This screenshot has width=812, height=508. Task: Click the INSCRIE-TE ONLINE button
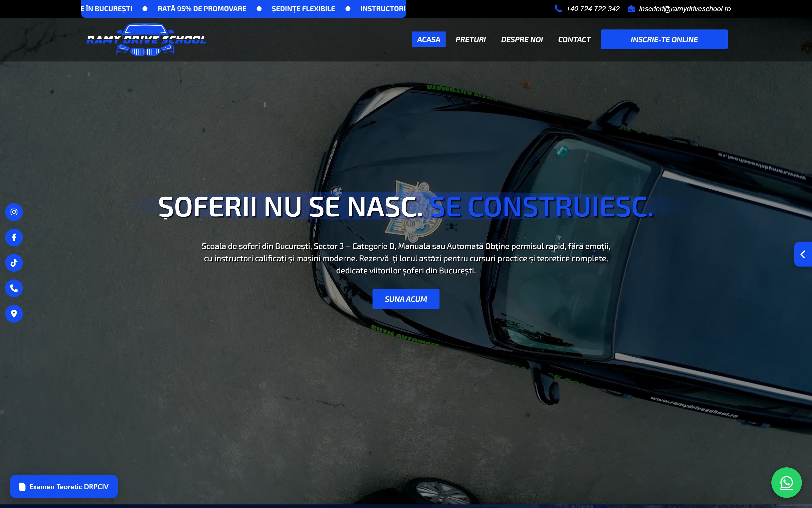(x=664, y=39)
